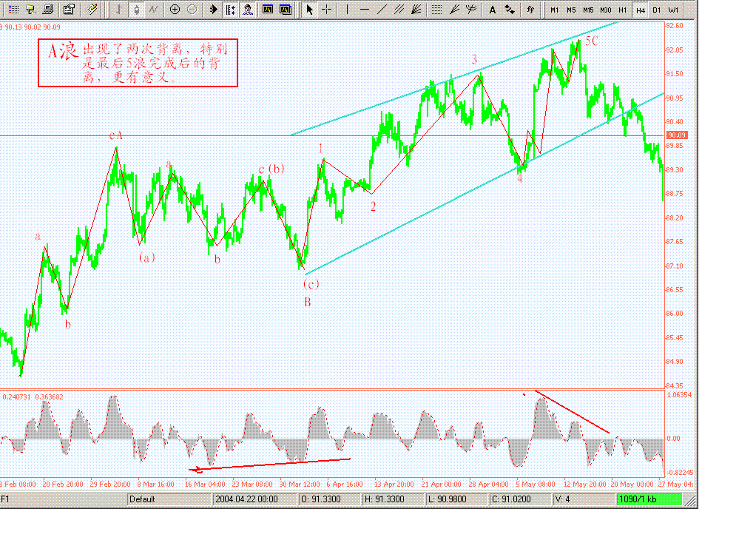Switch chart to M15 timeframe

tap(588, 10)
